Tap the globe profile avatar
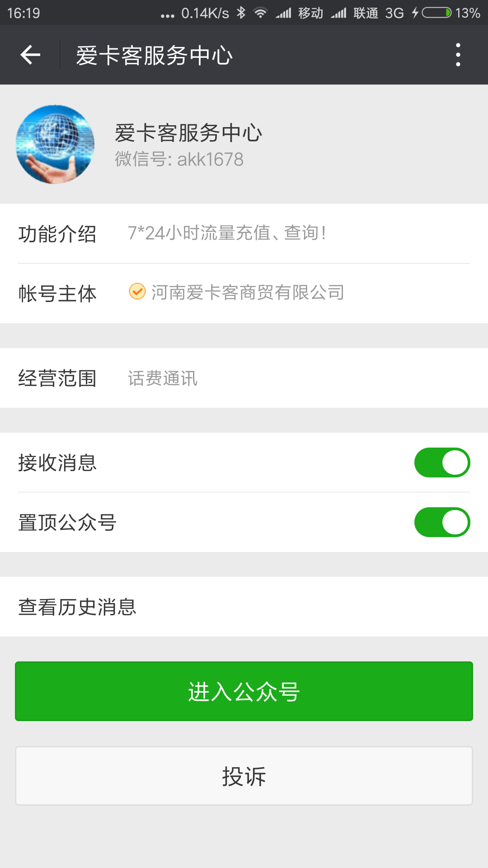Image resolution: width=488 pixels, height=868 pixels. coord(55,145)
